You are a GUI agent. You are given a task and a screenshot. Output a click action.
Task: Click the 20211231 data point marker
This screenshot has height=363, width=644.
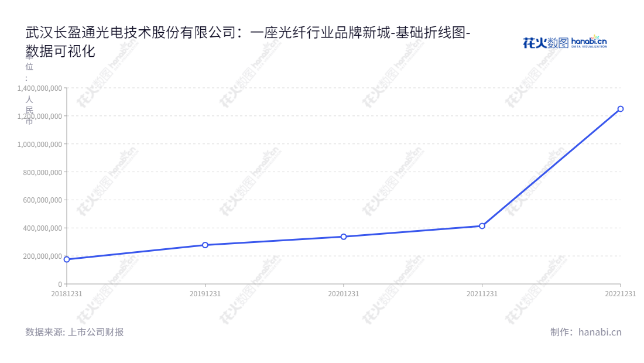pos(482,226)
